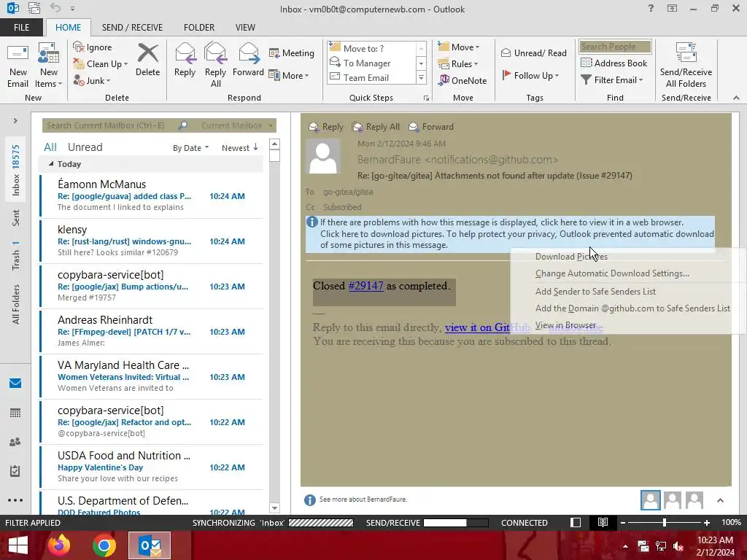747x560 pixels.
Task: Toggle Unread/Read status of message
Action: click(x=534, y=52)
